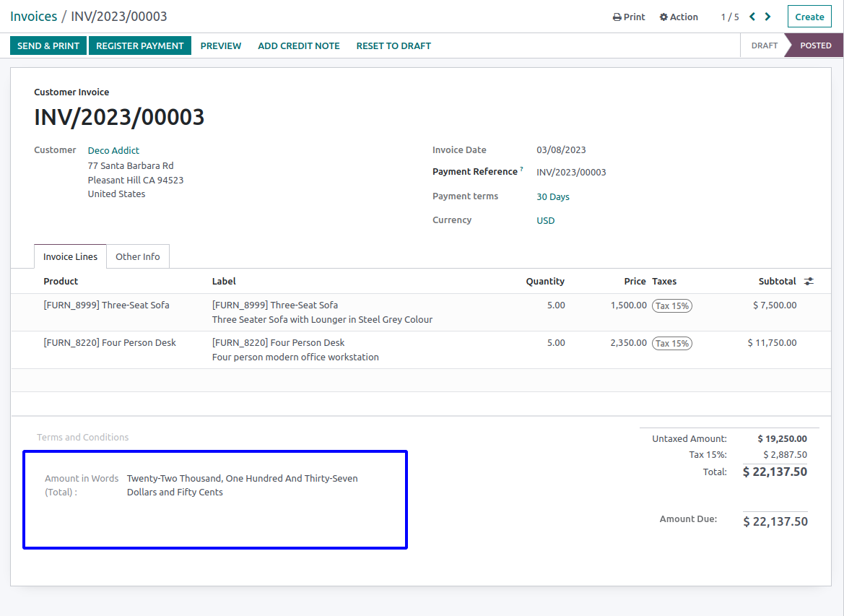
Task: Show the Payment Reference help tooltip question mark
Action: 521,169
